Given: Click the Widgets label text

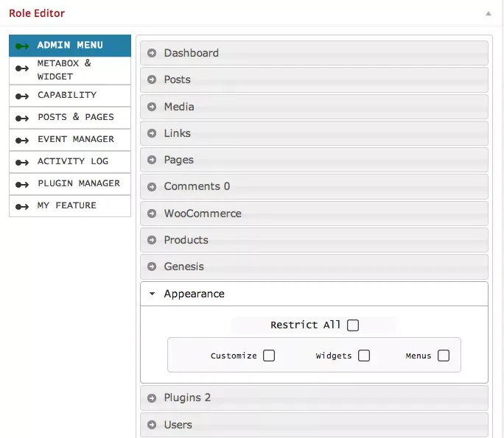Looking at the screenshot, I should [334, 356].
